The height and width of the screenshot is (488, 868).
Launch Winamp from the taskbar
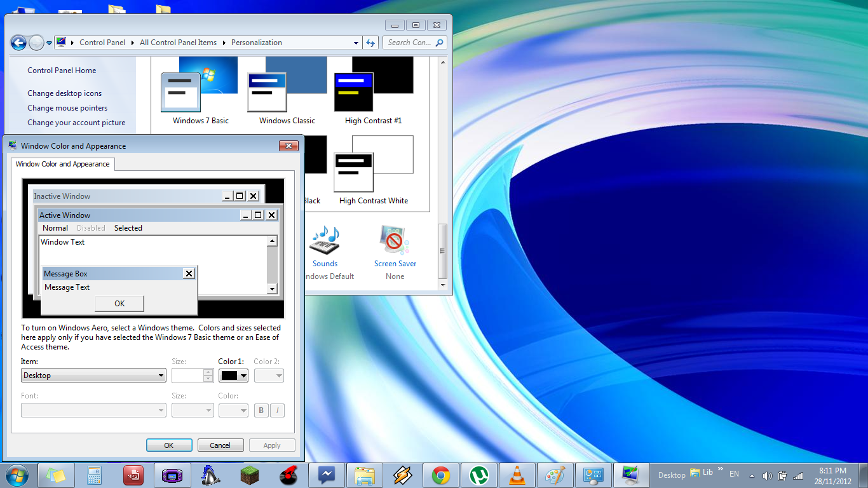403,475
